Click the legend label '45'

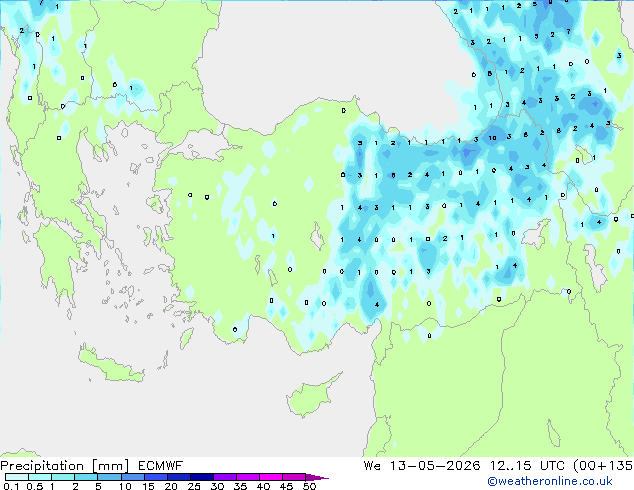pos(286,486)
